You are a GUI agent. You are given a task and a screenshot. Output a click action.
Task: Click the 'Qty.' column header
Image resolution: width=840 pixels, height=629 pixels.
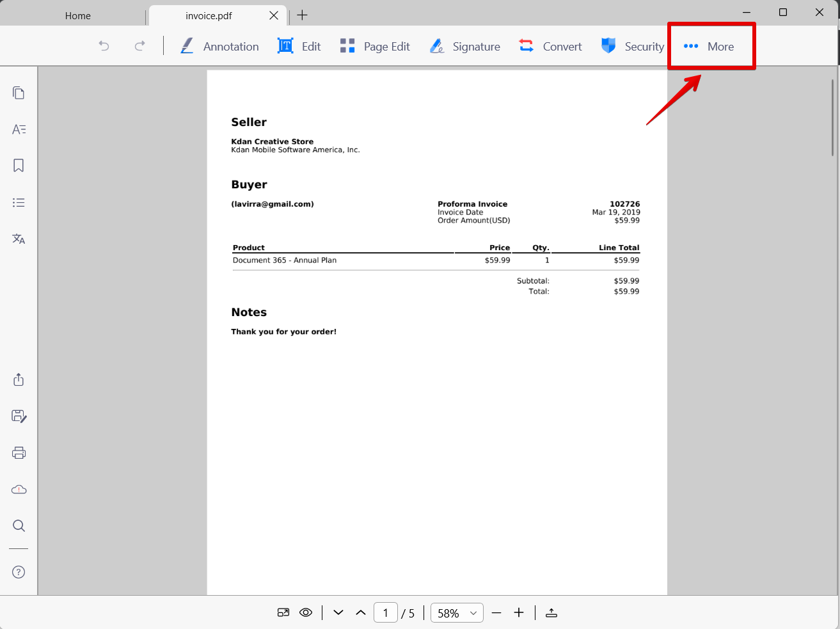coord(541,248)
